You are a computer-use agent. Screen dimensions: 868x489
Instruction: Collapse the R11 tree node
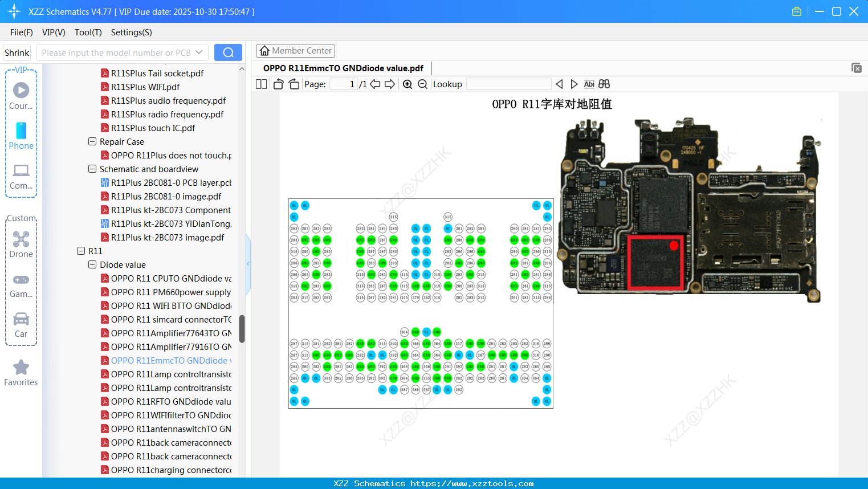click(x=81, y=251)
